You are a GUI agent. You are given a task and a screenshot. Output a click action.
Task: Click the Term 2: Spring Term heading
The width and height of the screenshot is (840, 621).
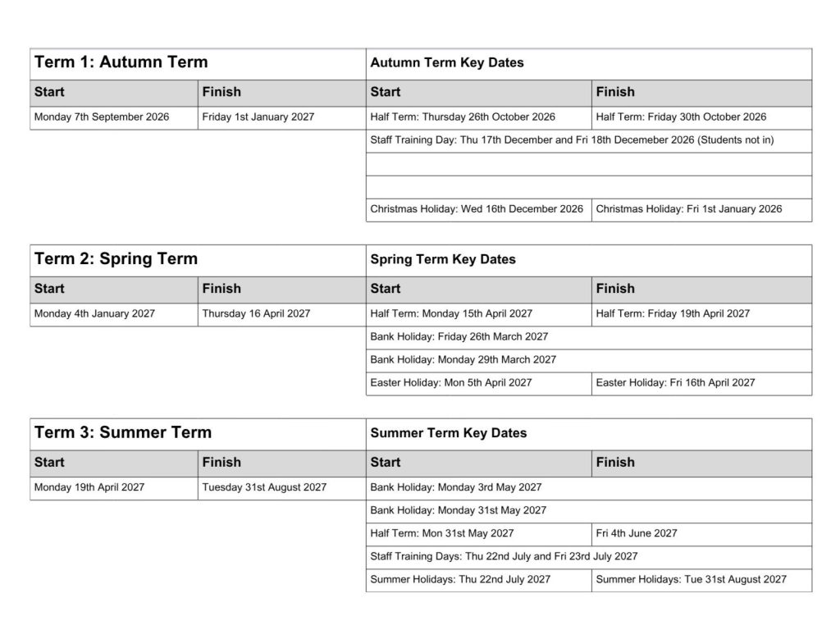point(116,258)
